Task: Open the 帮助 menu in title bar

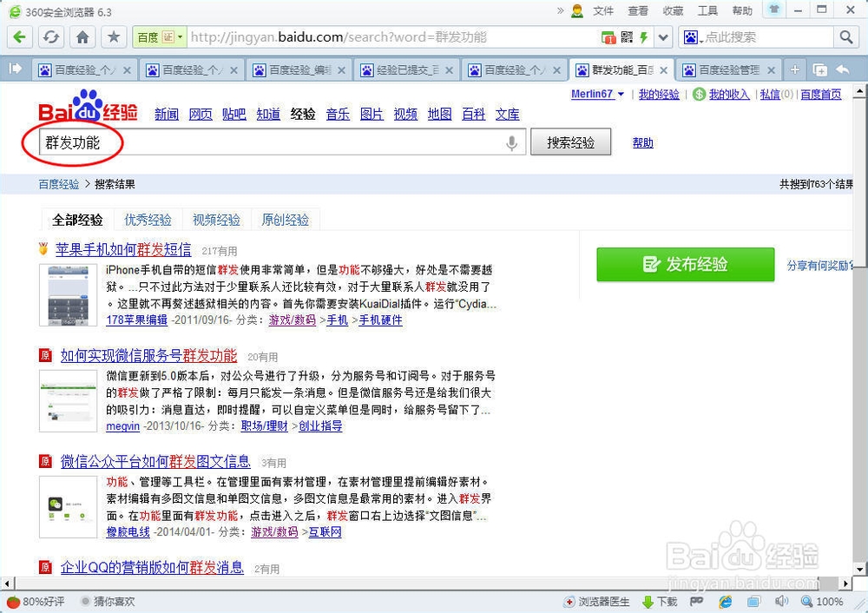Action: 742,11
